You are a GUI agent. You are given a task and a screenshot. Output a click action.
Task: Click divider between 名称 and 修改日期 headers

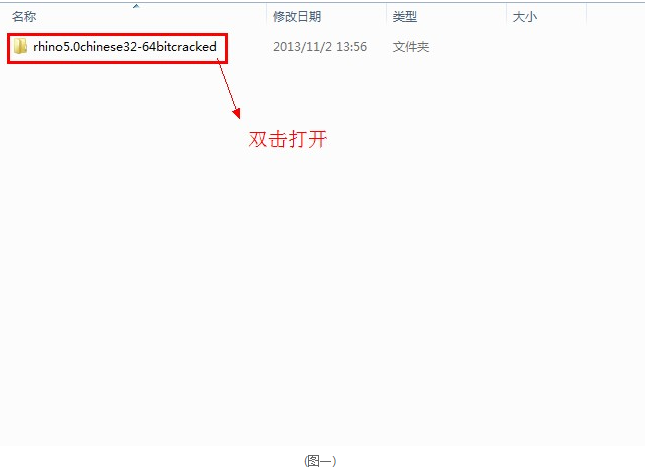[267, 16]
